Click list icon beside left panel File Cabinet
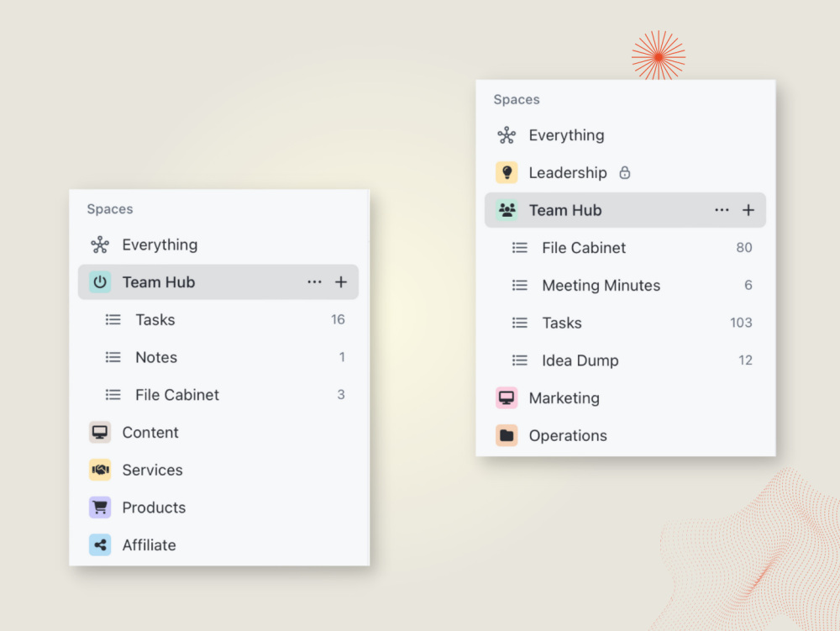 [x=113, y=395]
